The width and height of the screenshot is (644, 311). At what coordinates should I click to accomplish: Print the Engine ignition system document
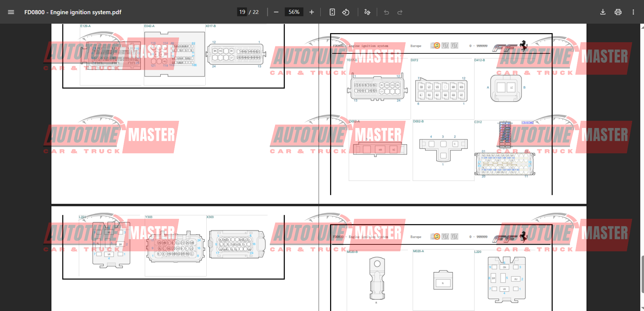pyautogui.click(x=618, y=12)
